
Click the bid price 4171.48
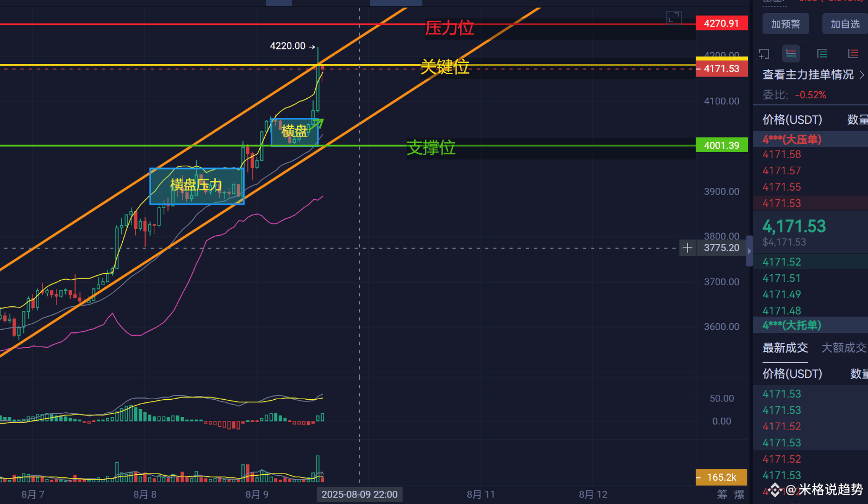782,311
